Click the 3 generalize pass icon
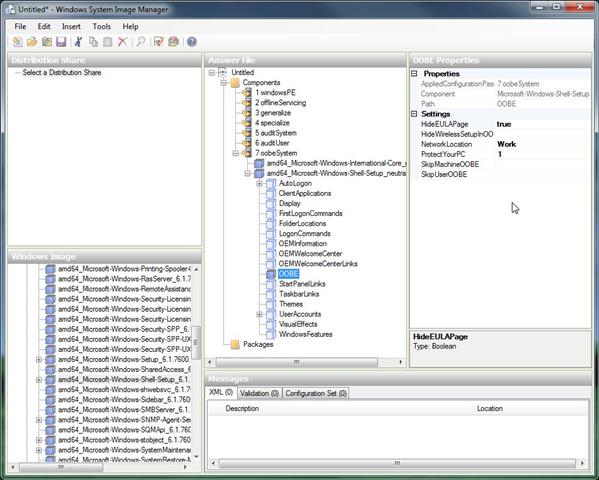599x480 pixels. [x=247, y=113]
